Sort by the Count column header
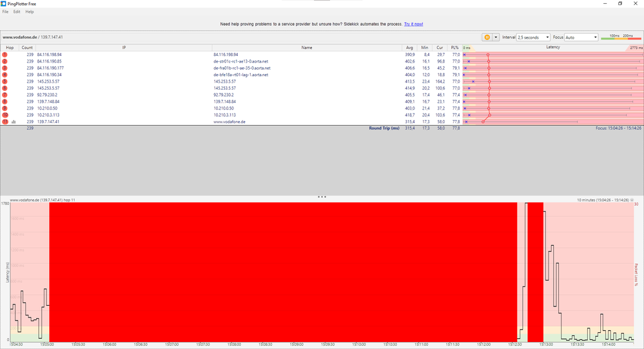This screenshot has height=349, width=644. 27,48
